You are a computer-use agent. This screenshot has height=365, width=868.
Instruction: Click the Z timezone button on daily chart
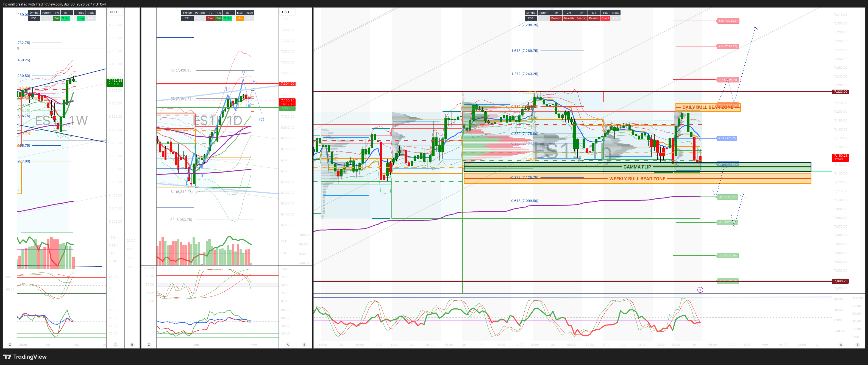(149, 344)
